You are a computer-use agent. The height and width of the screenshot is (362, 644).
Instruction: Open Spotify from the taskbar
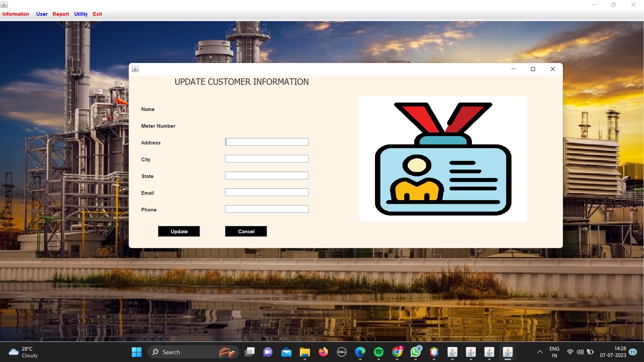click(379, 352)
